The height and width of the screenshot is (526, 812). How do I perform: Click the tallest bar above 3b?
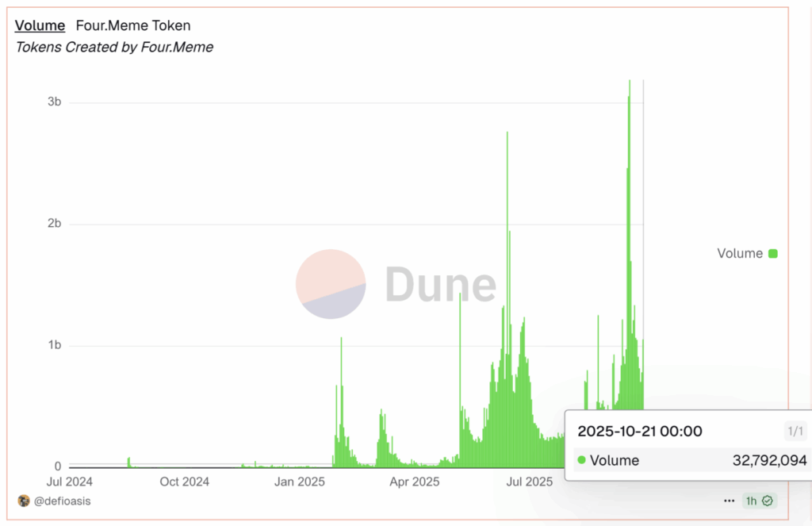[x=630, y=87]
